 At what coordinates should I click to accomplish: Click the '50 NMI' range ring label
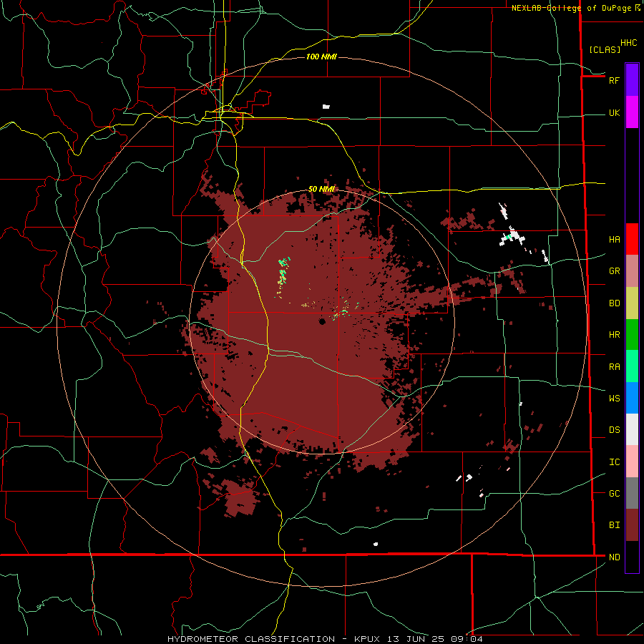coord(321,189)
